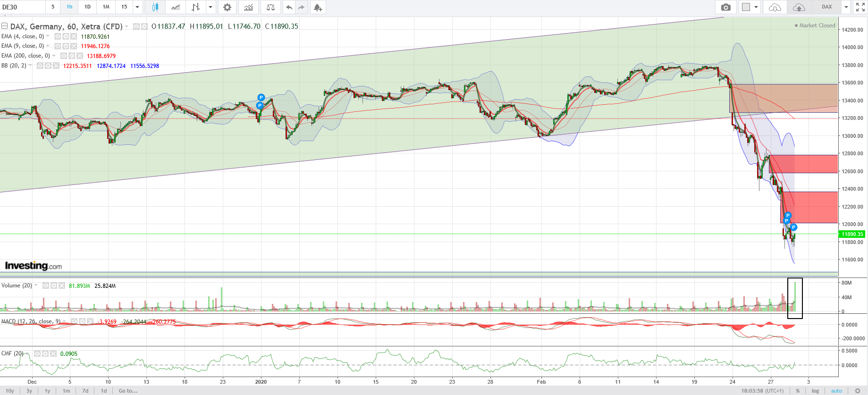Remove the CMF (20) indicator

point(53,353)
